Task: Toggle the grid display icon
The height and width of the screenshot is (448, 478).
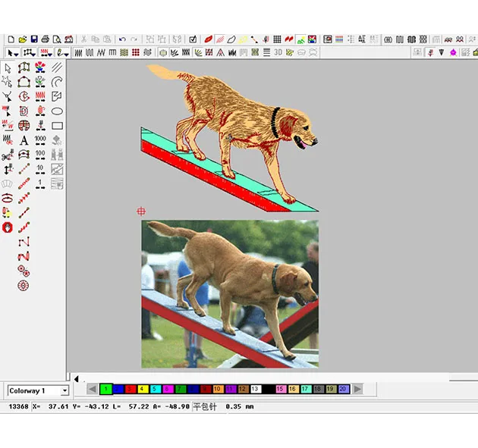Action: (278, 39)
